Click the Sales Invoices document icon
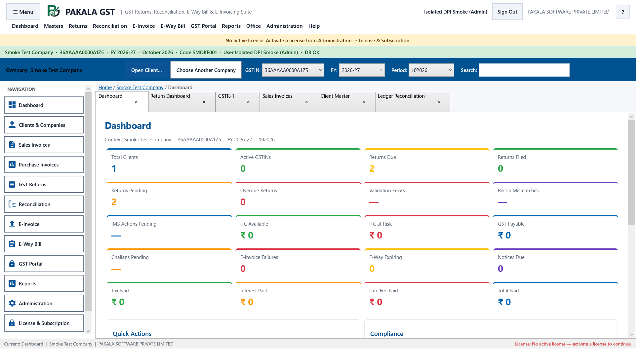 [12, 145]
